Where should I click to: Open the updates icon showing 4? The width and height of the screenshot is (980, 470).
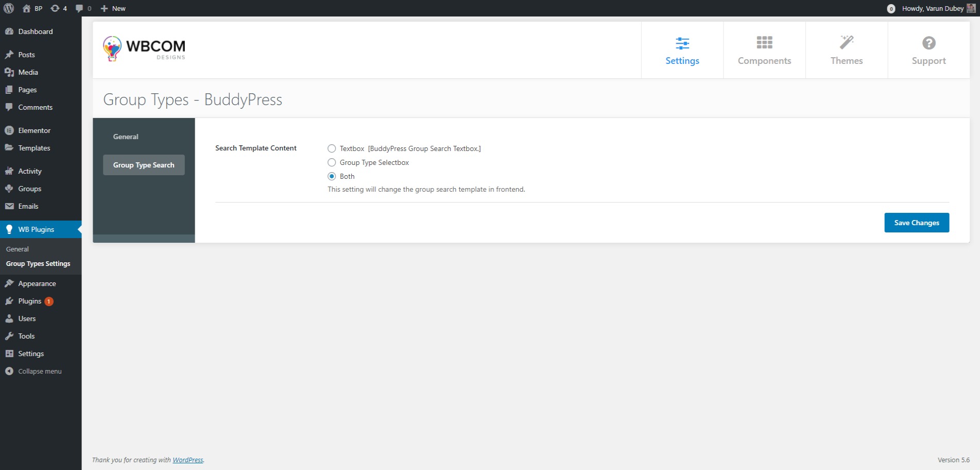(x=55, y=8)
